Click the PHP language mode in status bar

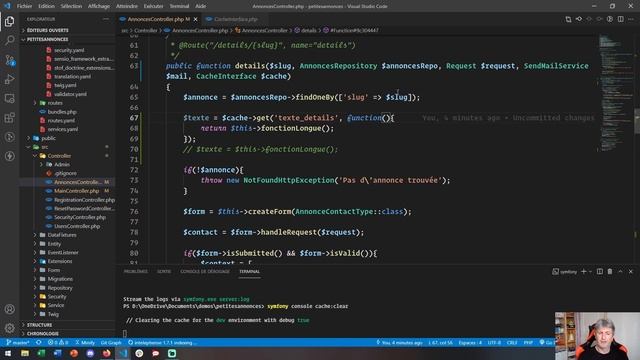pos(528,342)
